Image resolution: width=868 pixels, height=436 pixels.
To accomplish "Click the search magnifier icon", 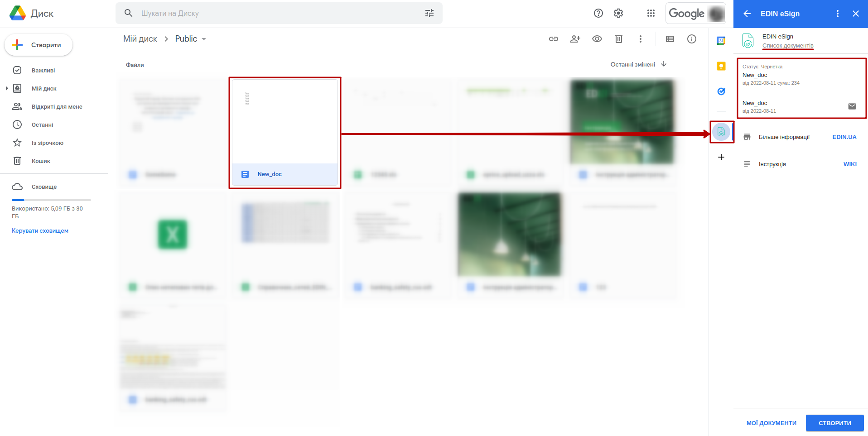I will 129,13.
